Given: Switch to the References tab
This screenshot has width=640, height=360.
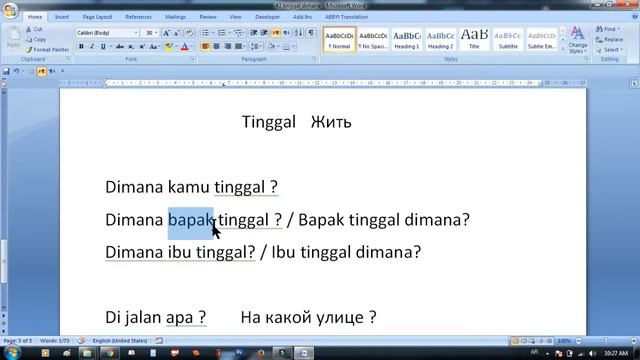Looking at the screenshot, I should (x=138, y=17).
